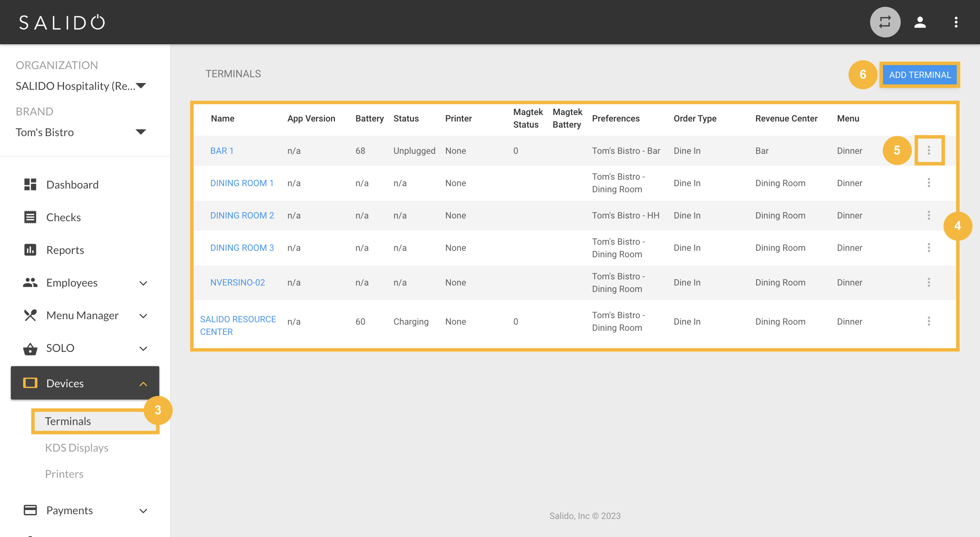Click the Charging status cell

click(x=411, y=322)
